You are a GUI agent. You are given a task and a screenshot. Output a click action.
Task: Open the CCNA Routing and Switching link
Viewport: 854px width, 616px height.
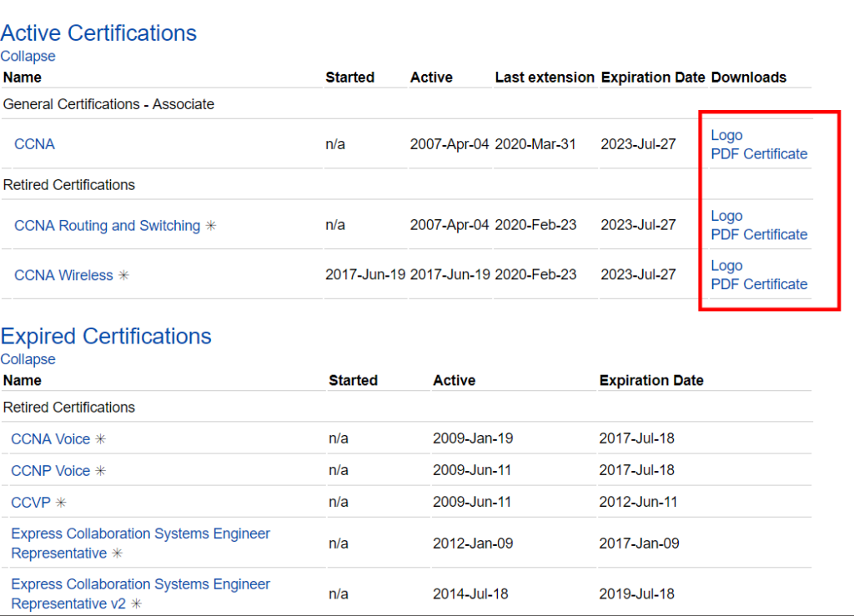pos(107,226)
